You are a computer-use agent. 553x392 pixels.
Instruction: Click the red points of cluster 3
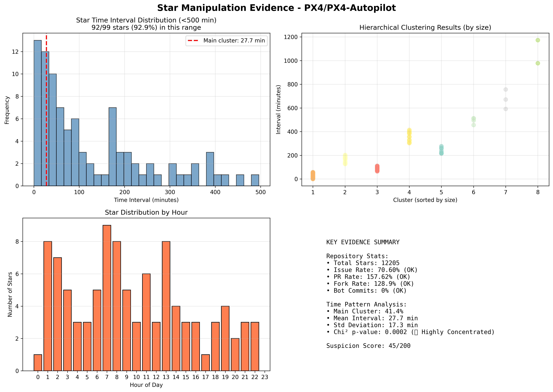[377, 168]
